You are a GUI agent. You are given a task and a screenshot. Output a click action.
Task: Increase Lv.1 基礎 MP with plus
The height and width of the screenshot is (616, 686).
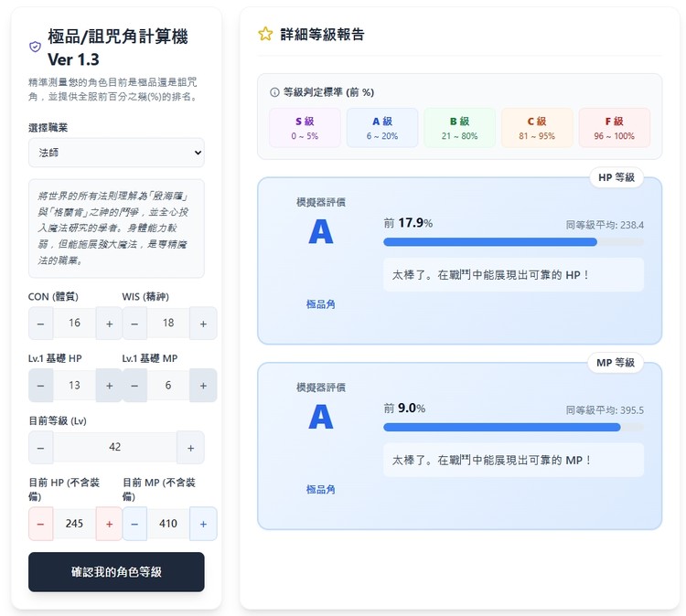(x=203, y=386)
